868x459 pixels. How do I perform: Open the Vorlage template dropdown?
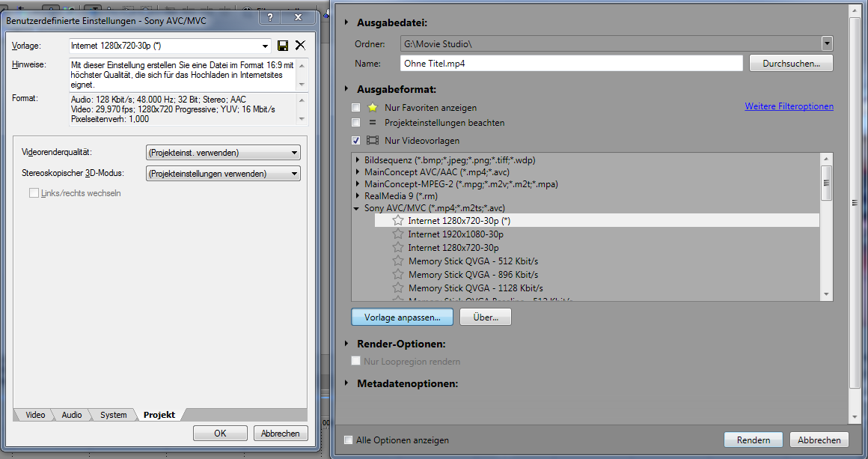tap(265, 46)
